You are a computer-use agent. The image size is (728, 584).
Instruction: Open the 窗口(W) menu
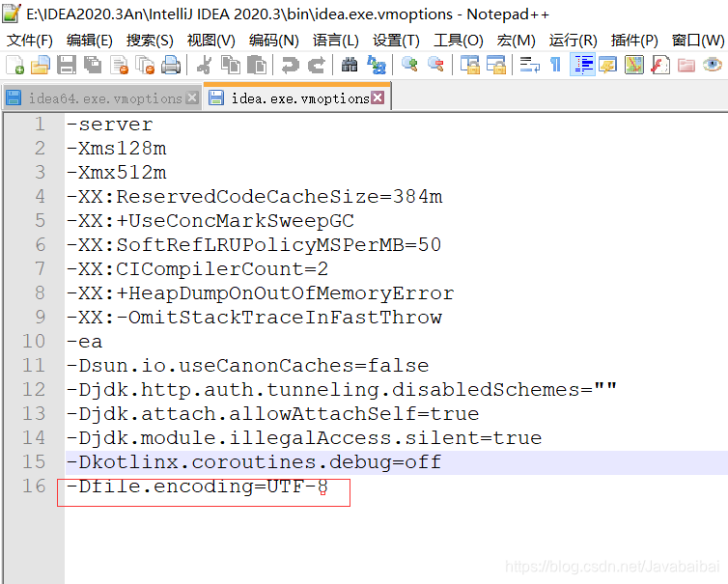698,41
